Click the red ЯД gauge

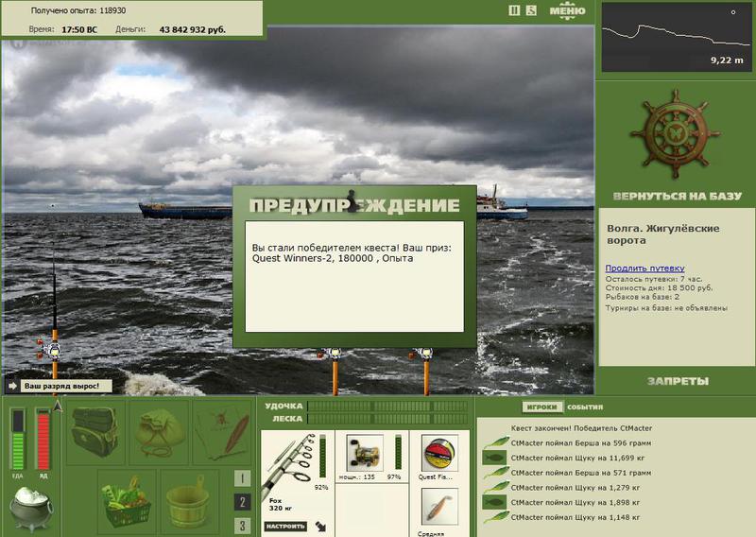click(x=43, y=439)
